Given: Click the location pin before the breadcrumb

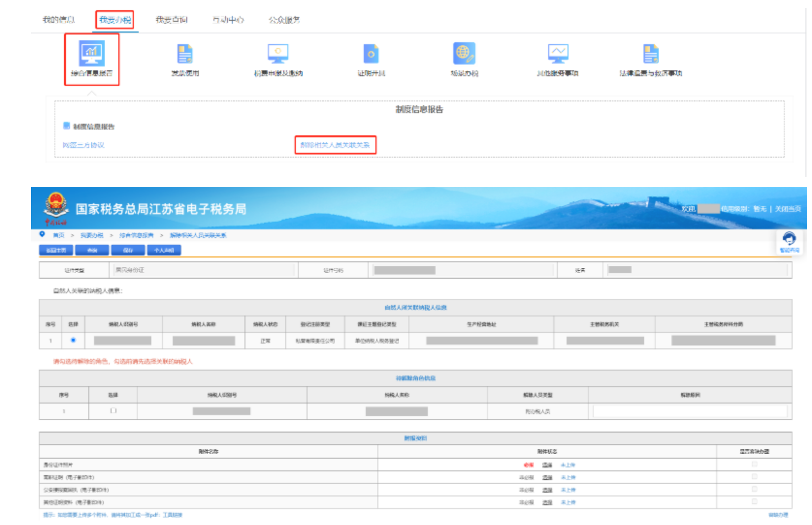Looking at the screenshot, I should [x=43, y=235].
